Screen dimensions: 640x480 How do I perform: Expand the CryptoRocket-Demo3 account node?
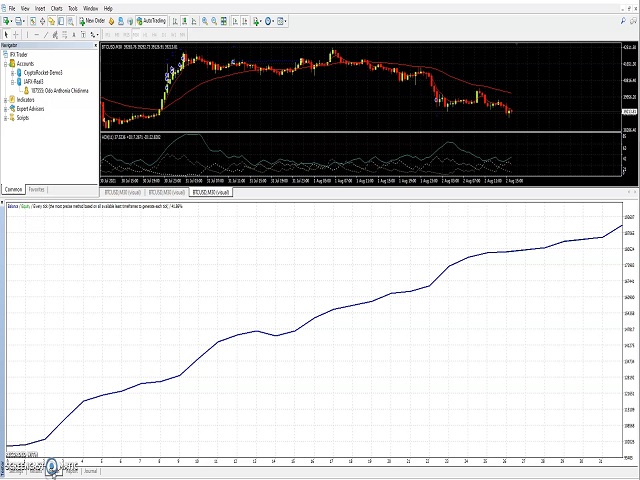(x=13, y=73)
